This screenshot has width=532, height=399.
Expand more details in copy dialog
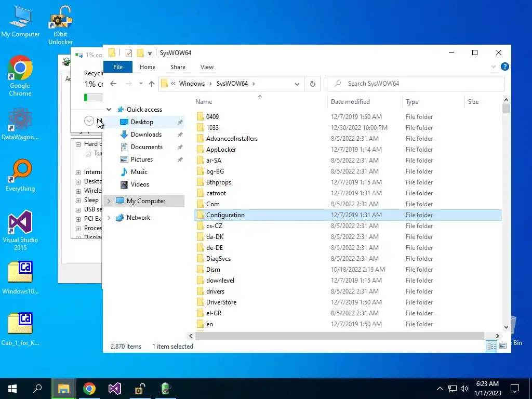(x=89, y=121)
